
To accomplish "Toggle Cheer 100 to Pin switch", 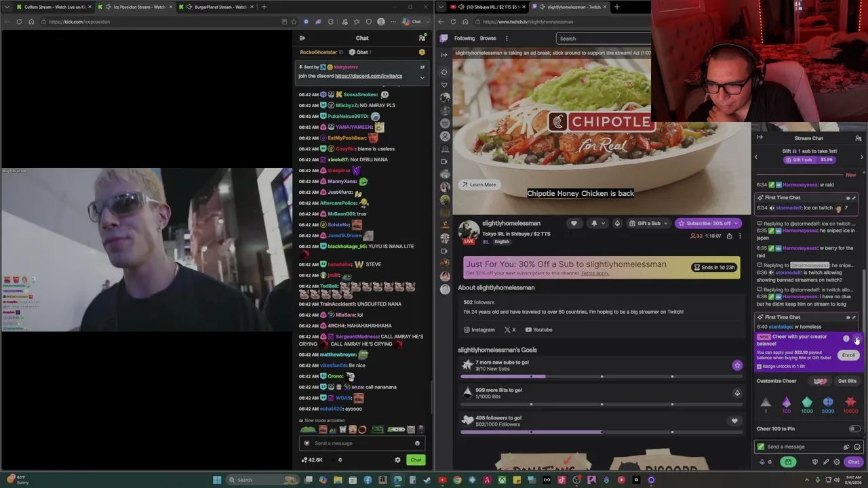I will point(854,429).
